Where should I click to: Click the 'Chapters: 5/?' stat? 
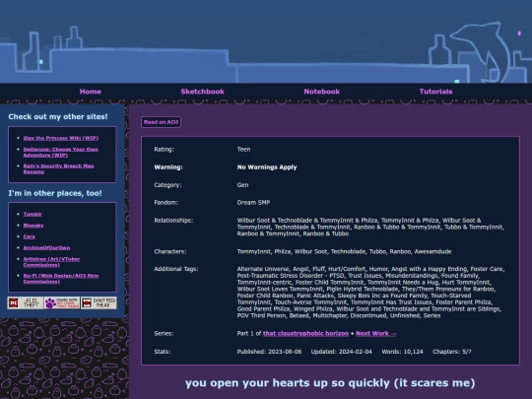click(x=452, y=352)
